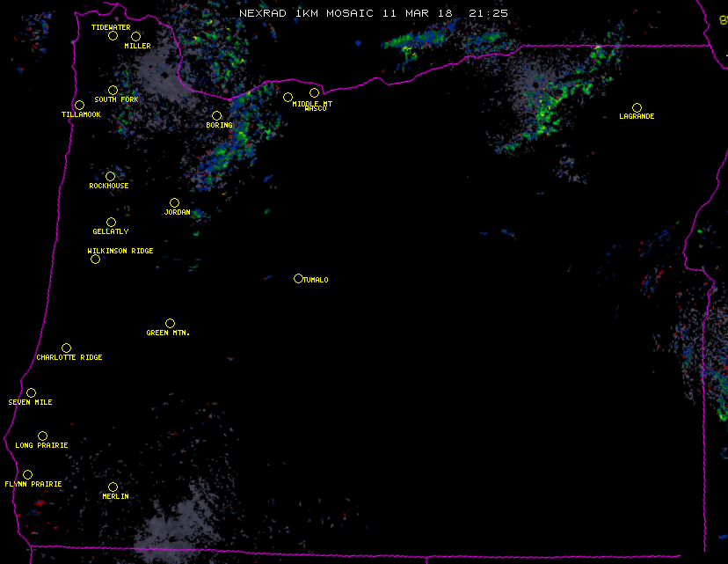Click the Tumalo station circle marker

pos(298,279)
